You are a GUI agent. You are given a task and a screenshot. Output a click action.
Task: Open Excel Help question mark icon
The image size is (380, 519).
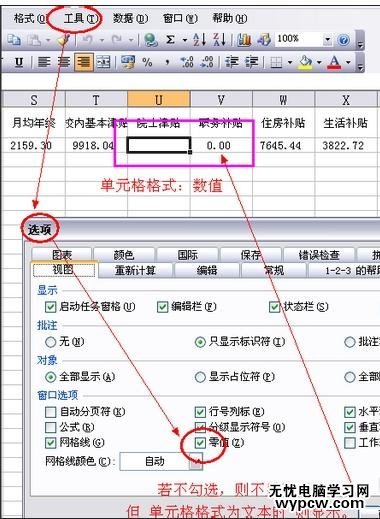pyautogui.click(x=344, y=40)
